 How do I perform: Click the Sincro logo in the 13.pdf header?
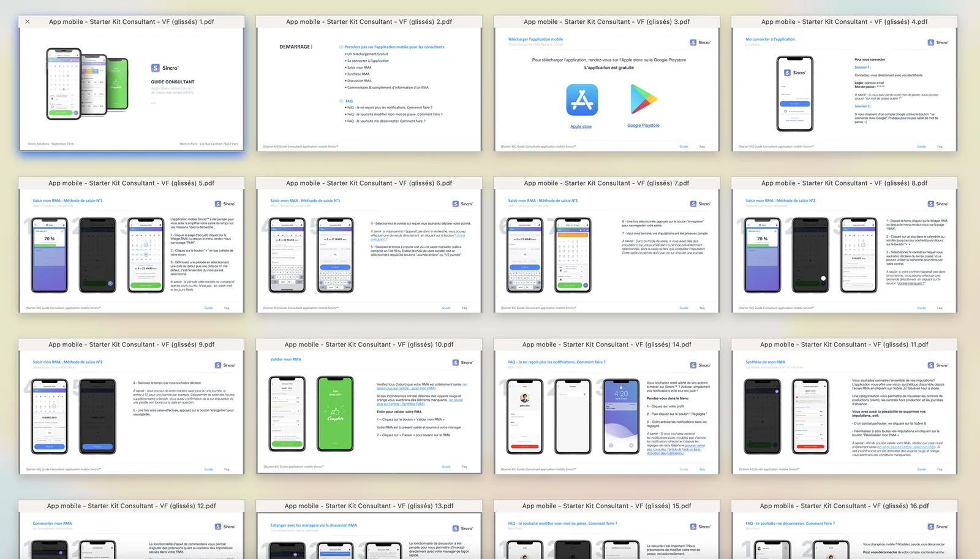click(x=462, y=528)
